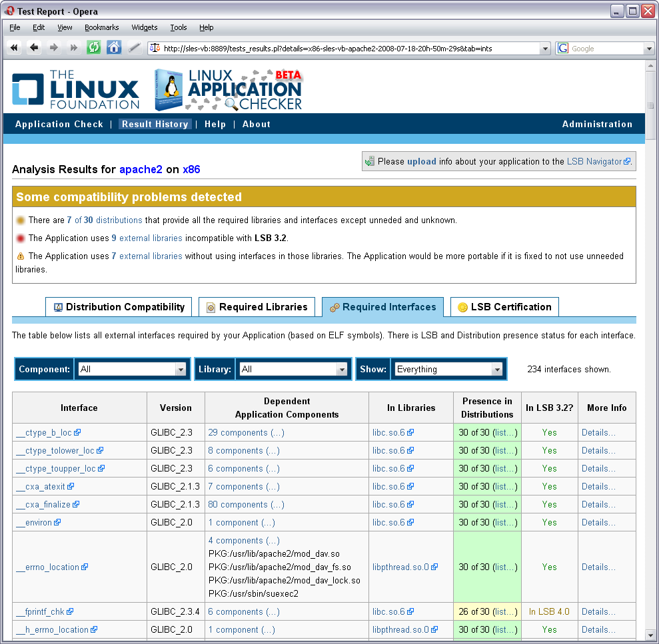Click external link icon next to libpthread.so.0 for __errno_location
This screenshot has height=644, width=659.
pyautogui.click(x=434, y=567)
